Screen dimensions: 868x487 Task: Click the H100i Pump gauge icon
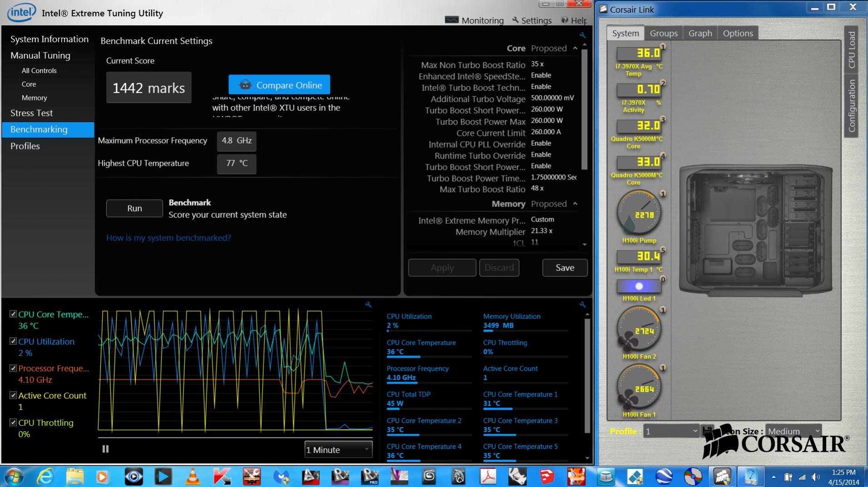[639, 212]
